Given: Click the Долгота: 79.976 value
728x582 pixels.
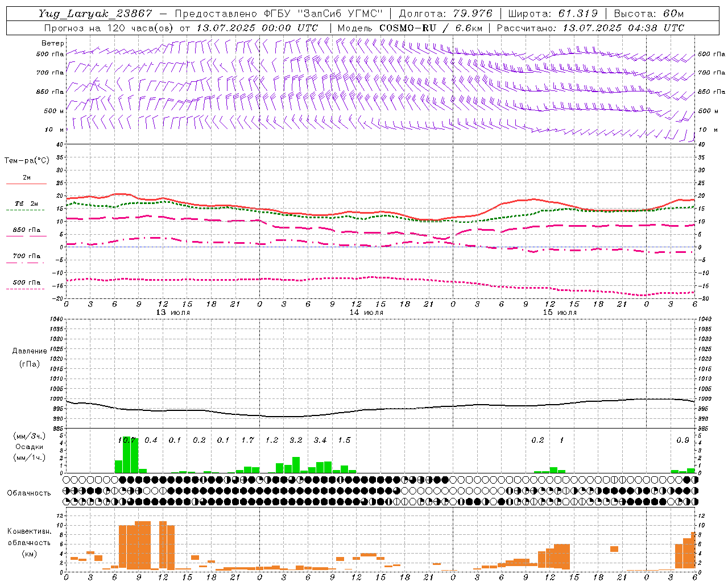Looking at the screenshot, I should click(x=446, y=14).
